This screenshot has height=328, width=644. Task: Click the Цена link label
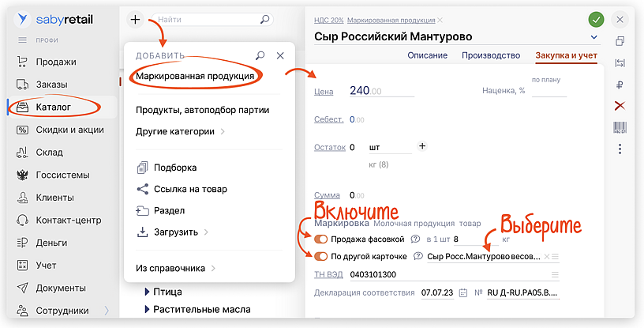coord(324,91)
